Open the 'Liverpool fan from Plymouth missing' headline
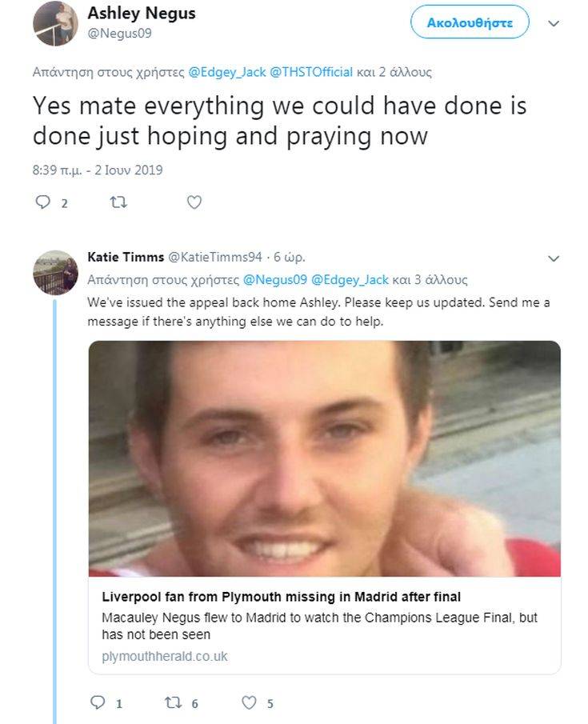The image size is (588, 724). tap(282, 597)
